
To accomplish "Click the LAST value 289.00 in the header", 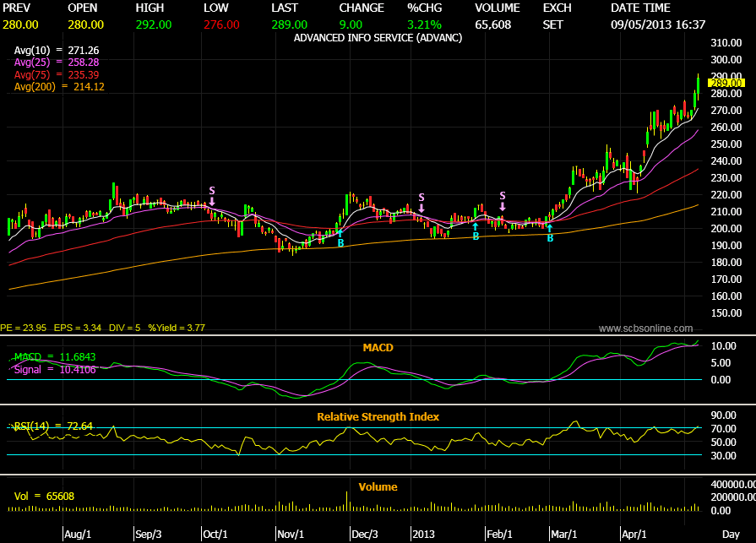I will point(289,24).
